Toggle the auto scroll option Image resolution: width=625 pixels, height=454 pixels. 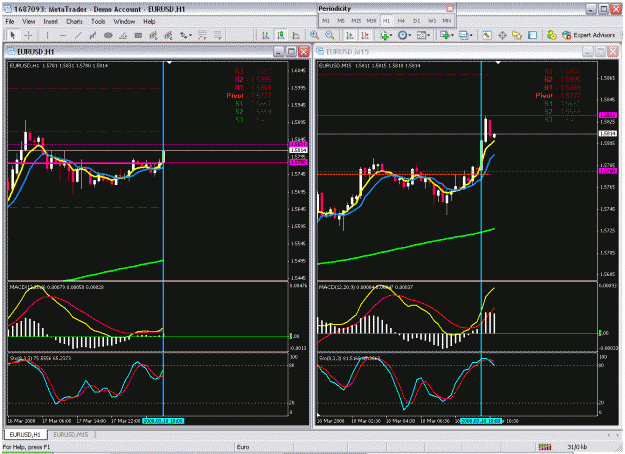click(x=350, y=35)
